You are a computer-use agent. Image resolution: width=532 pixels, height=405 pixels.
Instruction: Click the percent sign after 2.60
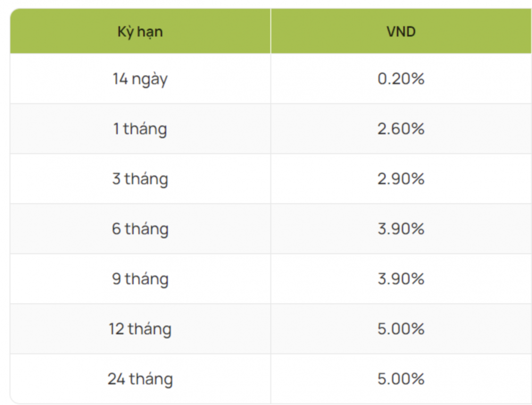click(418, 129)
